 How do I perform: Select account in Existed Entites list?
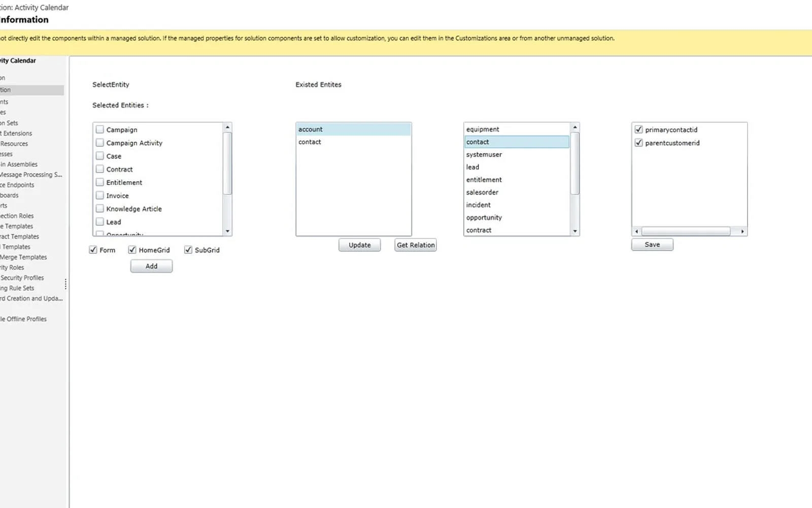coord(354,130)
